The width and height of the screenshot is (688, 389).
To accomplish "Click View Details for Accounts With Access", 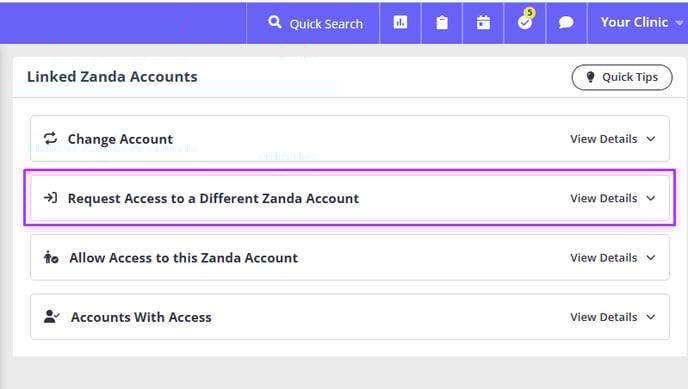I will coord(604,317).
